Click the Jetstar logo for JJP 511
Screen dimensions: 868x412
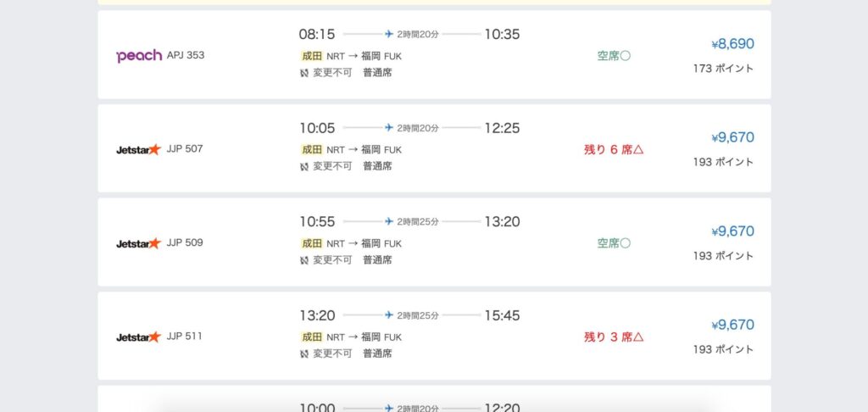pyautogui.click(x=138, y=337)
